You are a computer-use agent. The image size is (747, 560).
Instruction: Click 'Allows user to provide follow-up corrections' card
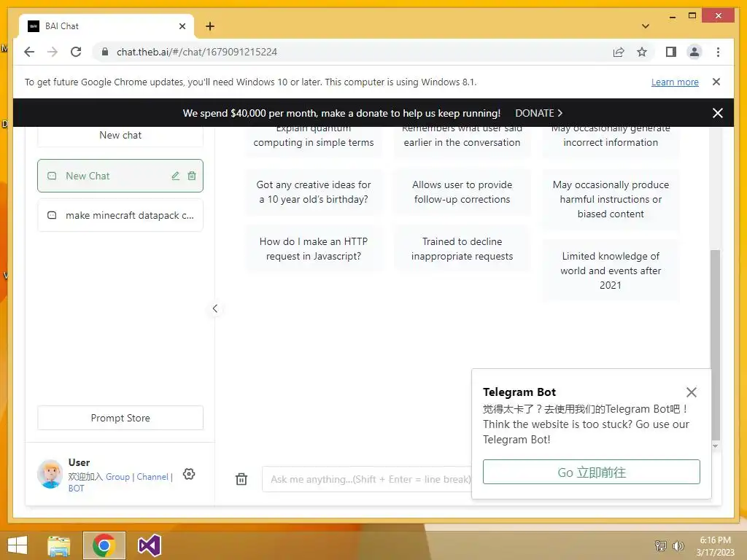pos(462,192)
